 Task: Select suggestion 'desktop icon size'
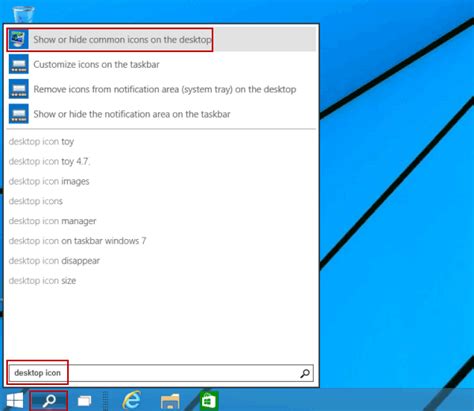(42, 281)
